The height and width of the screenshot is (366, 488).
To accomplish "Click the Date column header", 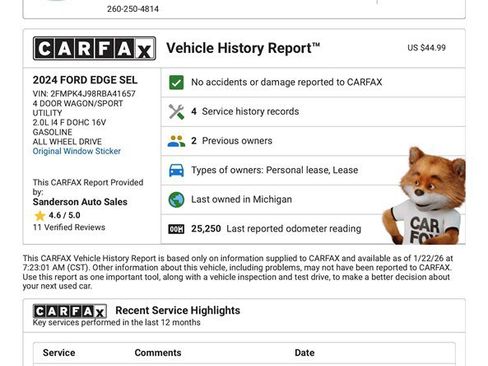I will (304, 353).
